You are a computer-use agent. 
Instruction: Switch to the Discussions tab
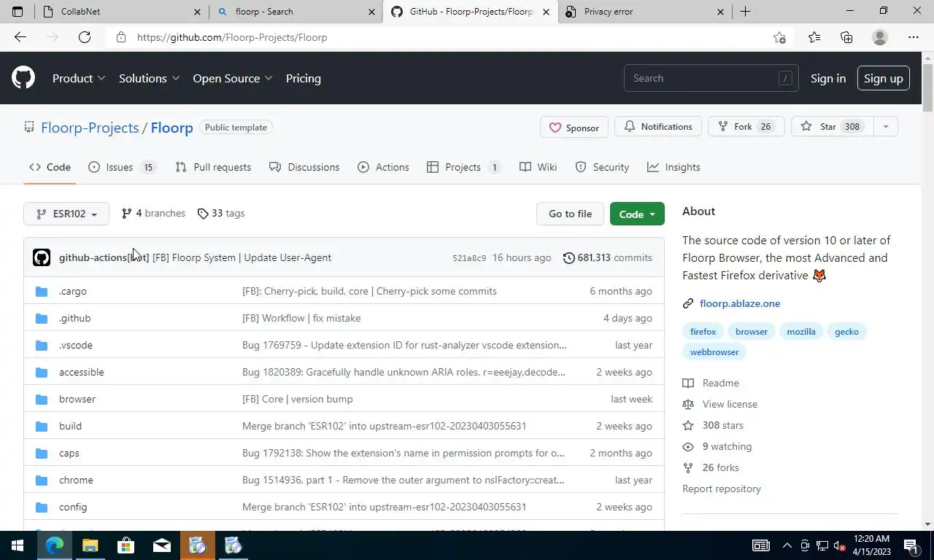tap(304, 167)
